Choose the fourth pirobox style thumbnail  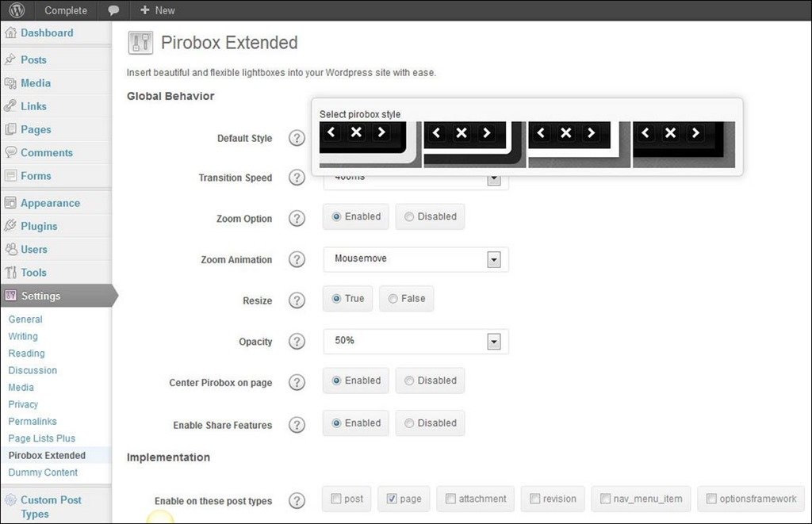(x=684, y=144)
